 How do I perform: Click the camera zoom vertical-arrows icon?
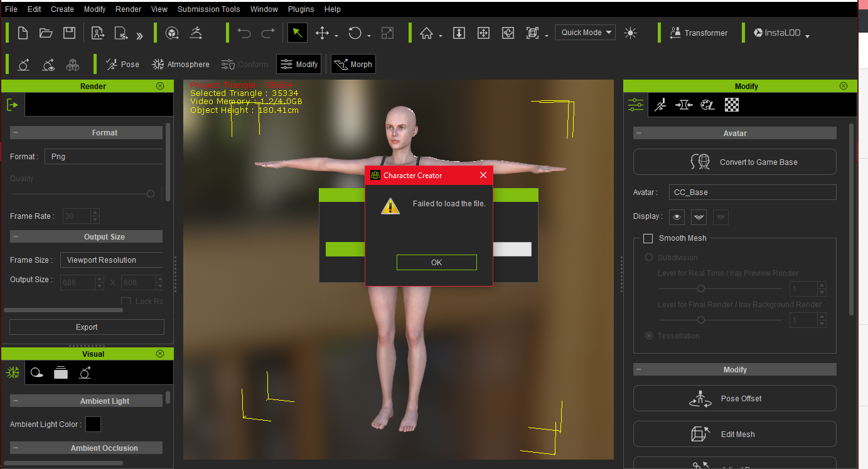point(459,33)
